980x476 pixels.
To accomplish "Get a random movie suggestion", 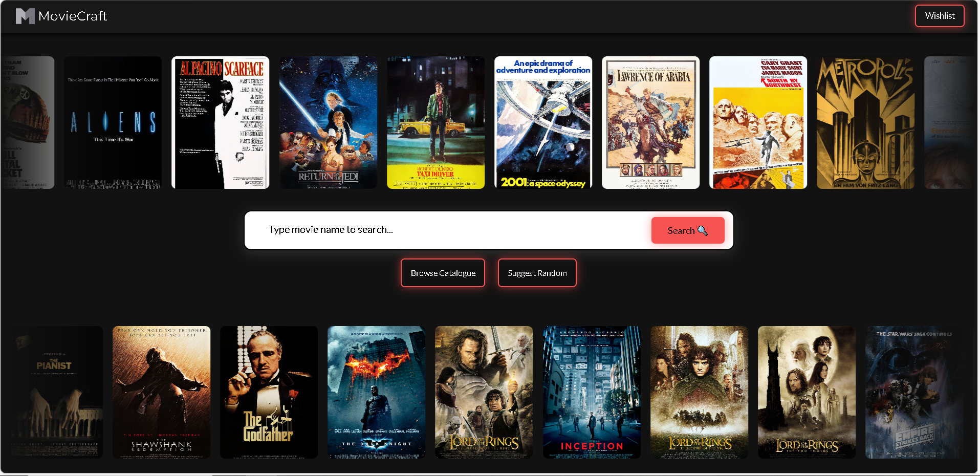I will click(537, 273).
